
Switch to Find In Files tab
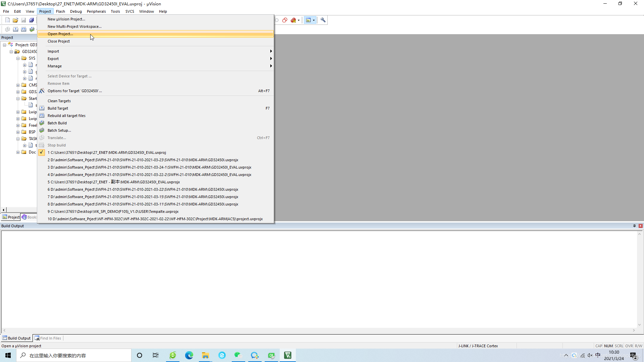(x=48, y=338)
